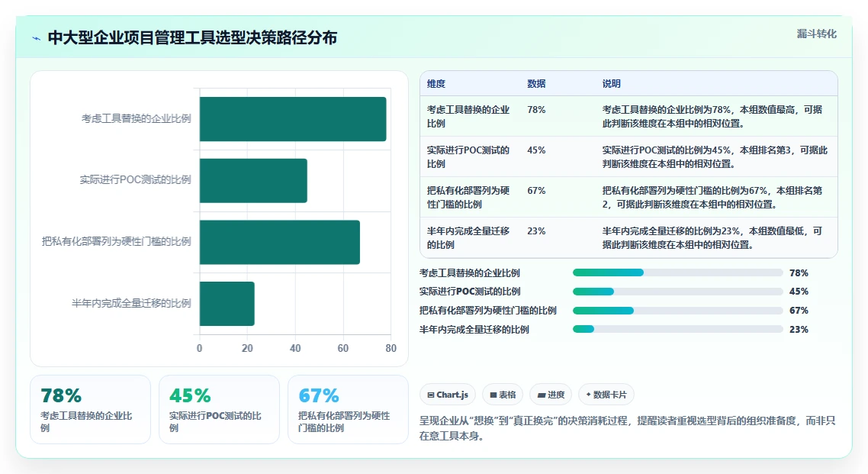Click the 半年内完成全量迁移的比例 chart bar
The width and height of the screenshot is (868, 474).
pyautogui.click(x=227, y=304)
